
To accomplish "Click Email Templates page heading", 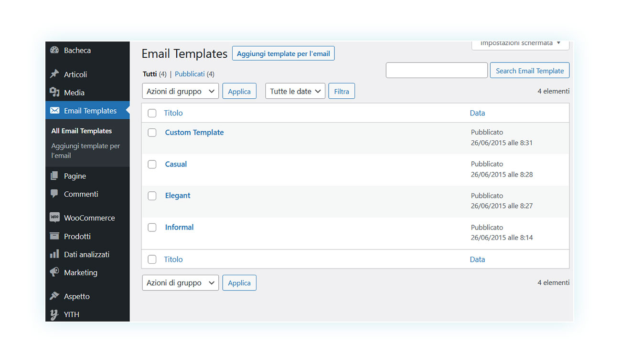I will [184, 54].
